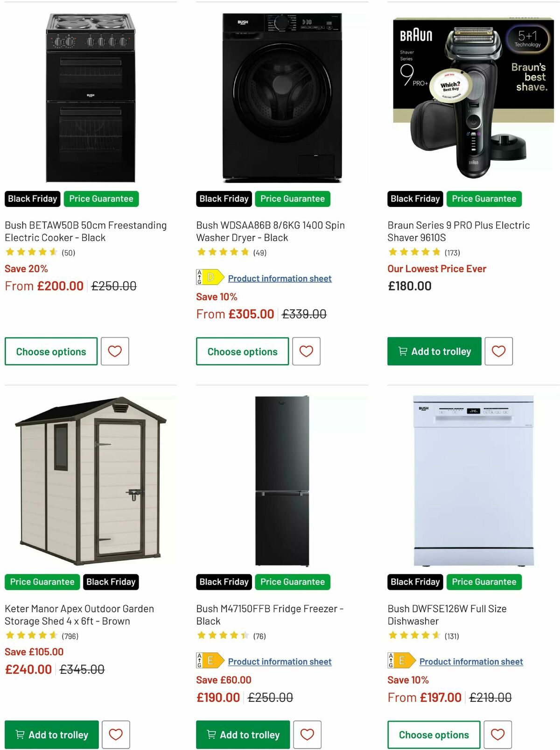Add the Keter garden shed to trolley

pos(51,735)
